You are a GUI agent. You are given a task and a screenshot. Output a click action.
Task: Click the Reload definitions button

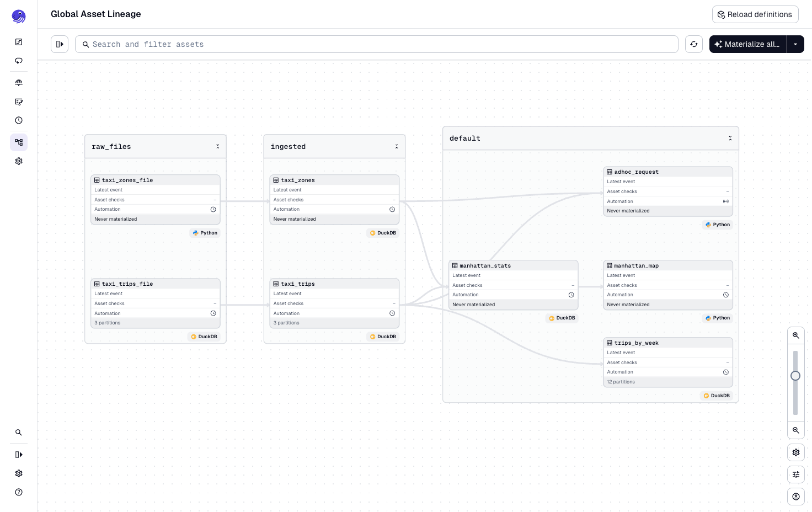point(755,14)
